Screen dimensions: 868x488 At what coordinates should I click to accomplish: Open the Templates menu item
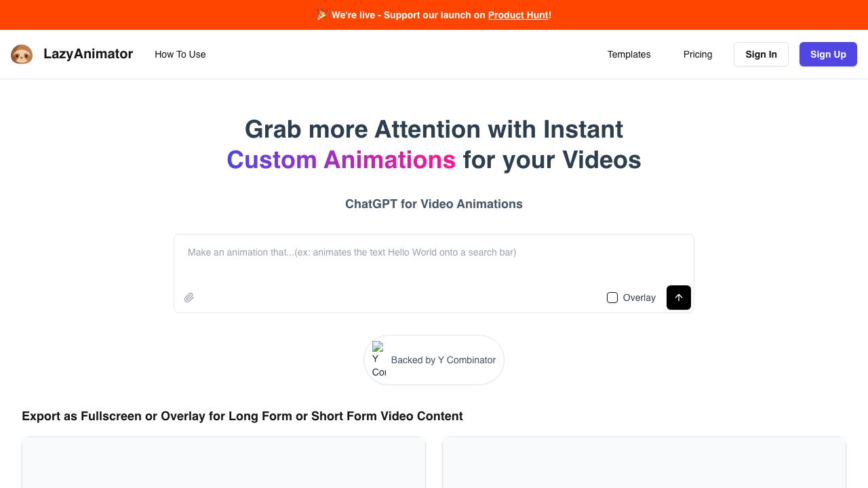tap(629, 54)
